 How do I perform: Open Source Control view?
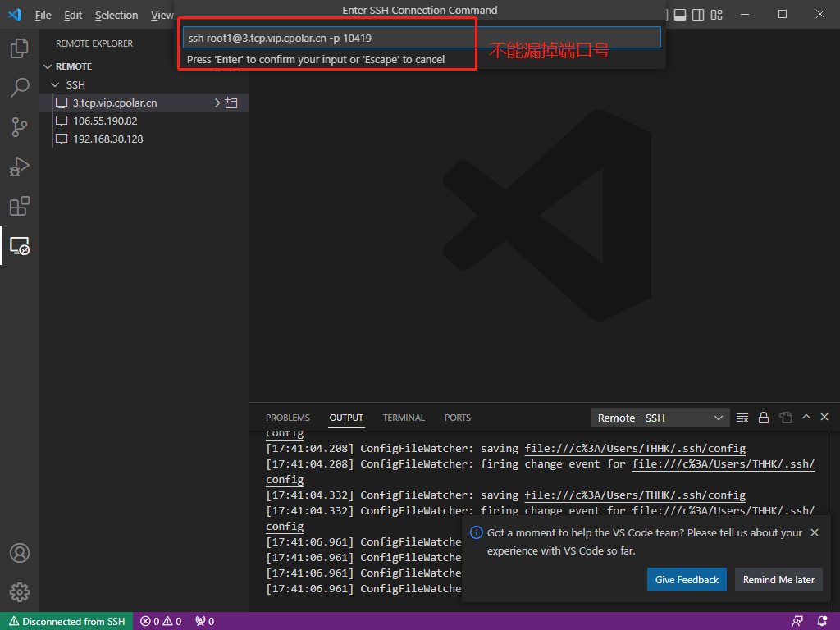20,127
